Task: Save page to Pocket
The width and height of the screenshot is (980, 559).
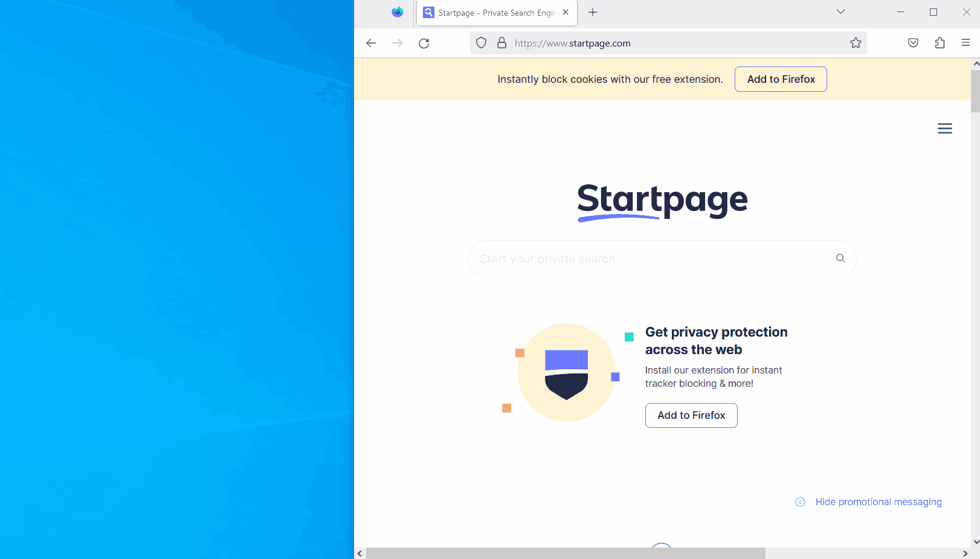Action: (913, 43)
